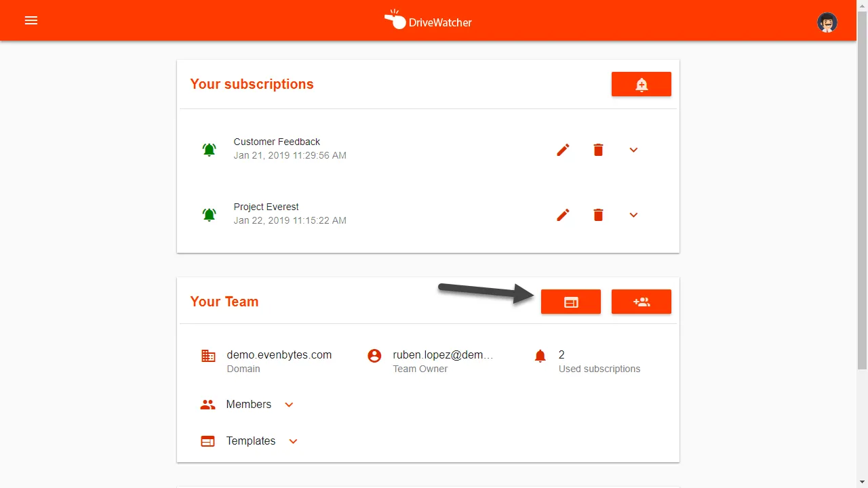Click the Used subscriptions bell icon

coord(540,356)
